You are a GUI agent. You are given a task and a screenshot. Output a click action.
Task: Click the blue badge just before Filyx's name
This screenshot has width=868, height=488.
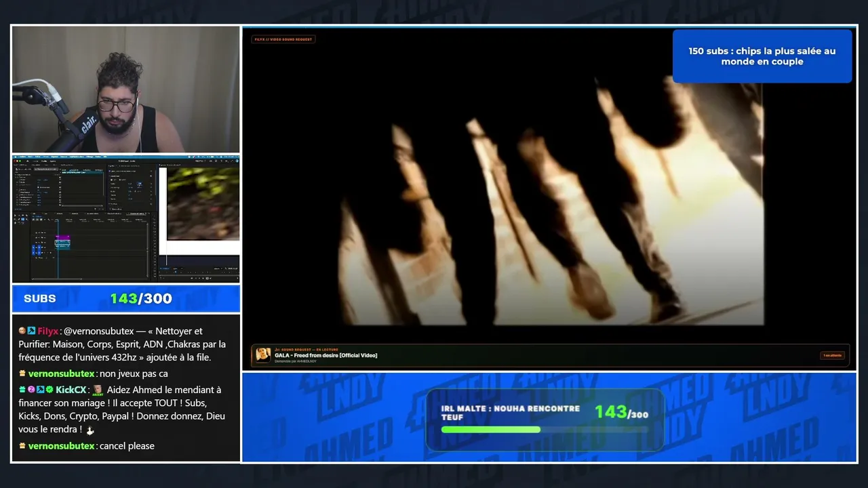click(31, 331)
